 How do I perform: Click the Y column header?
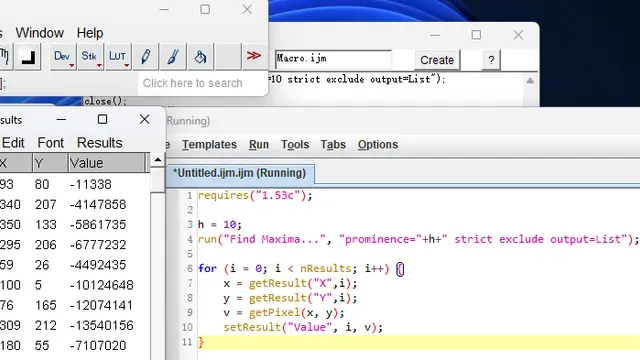50,163
